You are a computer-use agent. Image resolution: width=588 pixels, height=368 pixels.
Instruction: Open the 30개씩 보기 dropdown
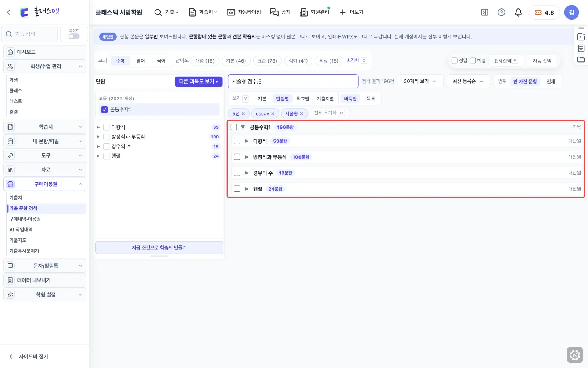[420, 81]
